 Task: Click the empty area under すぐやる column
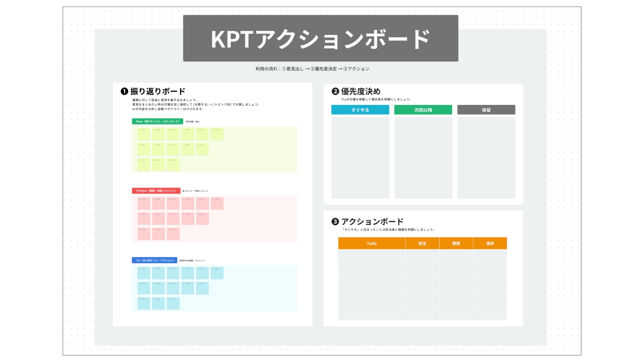pos(360,158)
